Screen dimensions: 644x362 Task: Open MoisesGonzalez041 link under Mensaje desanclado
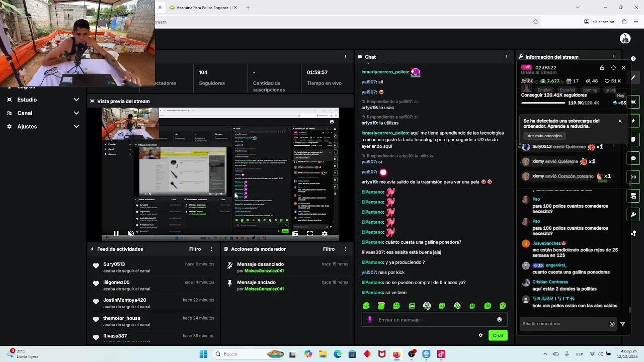264,271
